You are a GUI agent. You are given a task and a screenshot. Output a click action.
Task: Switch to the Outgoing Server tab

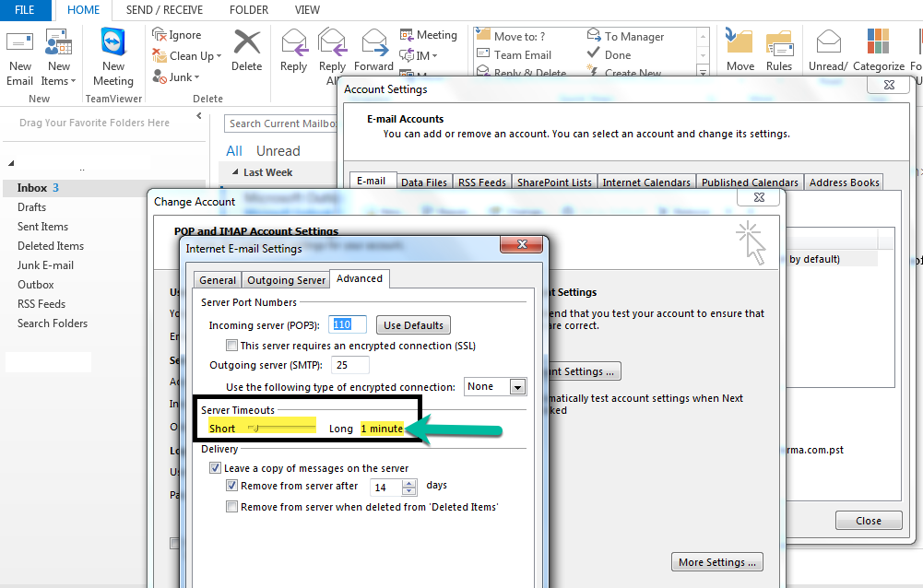coord(286,280)
